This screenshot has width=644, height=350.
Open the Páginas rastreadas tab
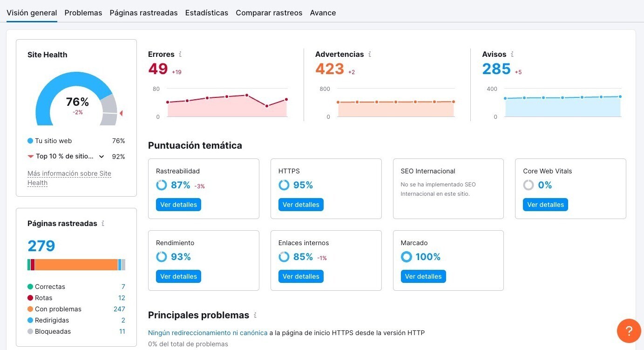coord(143,13)
